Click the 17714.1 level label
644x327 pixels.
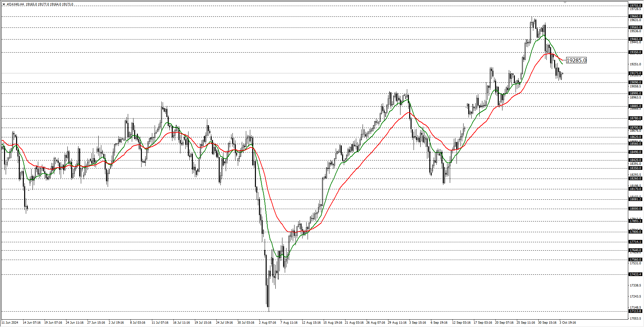635,242
